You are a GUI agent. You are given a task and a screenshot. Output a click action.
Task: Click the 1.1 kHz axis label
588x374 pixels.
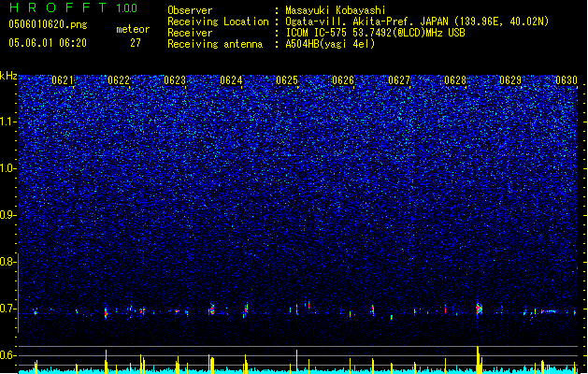8,122
